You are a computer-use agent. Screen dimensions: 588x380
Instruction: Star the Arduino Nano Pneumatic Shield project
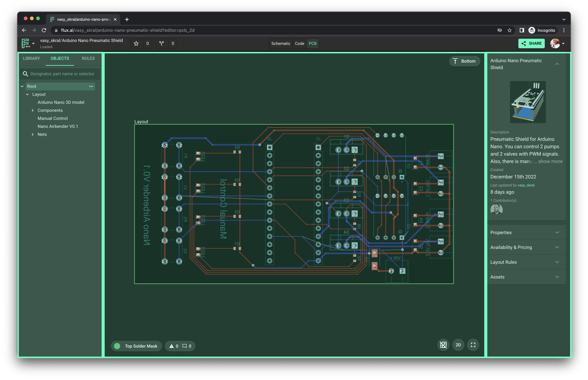[x=136, y=43]
